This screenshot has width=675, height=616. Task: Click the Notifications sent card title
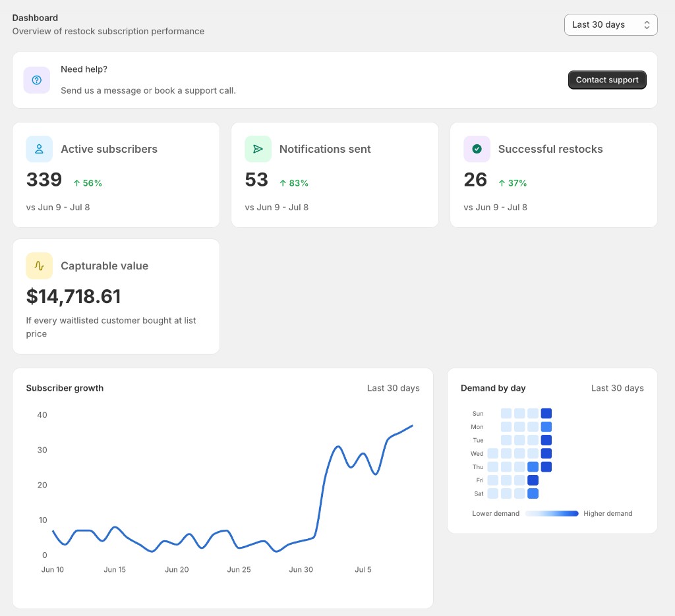tap(325, 150)
